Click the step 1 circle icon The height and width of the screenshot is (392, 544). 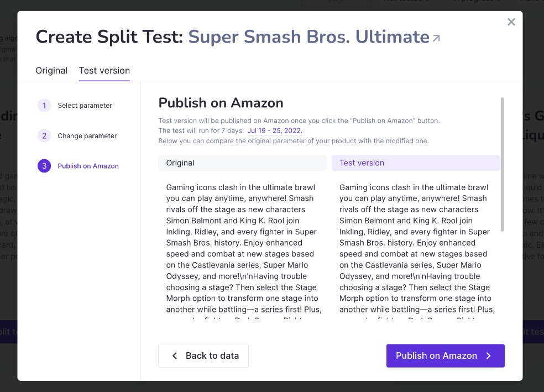pyautogui.click(x=44, y=106)
